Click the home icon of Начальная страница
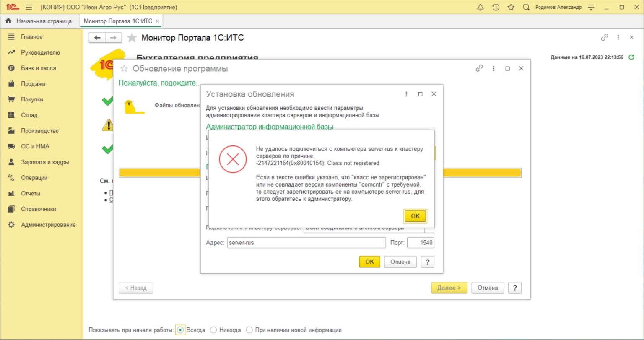 pos(8,21)
